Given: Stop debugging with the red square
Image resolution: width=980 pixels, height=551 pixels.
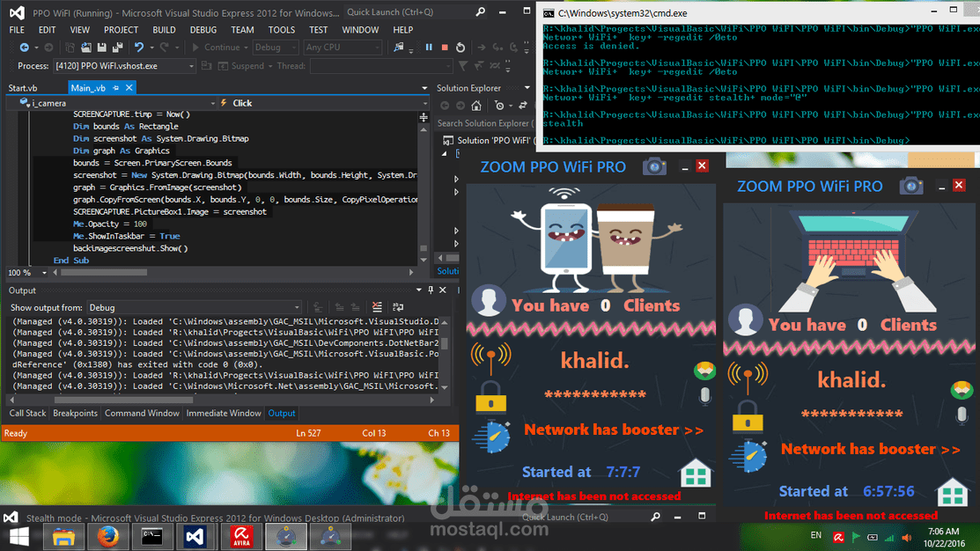Looking at the screenshot, I should click(x=445, y=48).
